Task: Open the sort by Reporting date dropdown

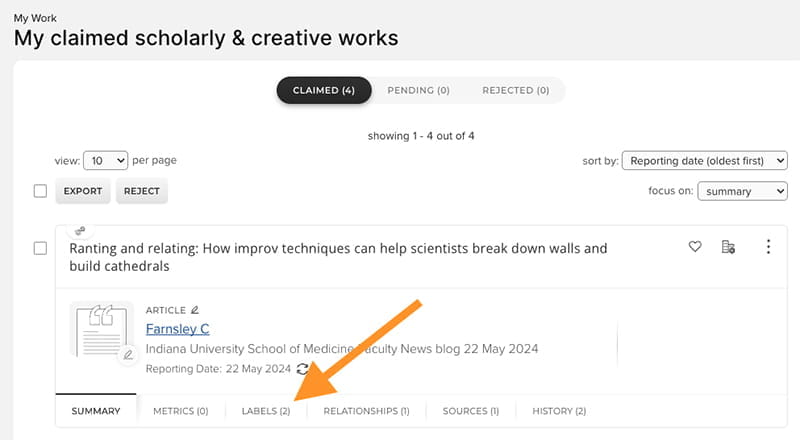Action: click(x=704, y=160)
